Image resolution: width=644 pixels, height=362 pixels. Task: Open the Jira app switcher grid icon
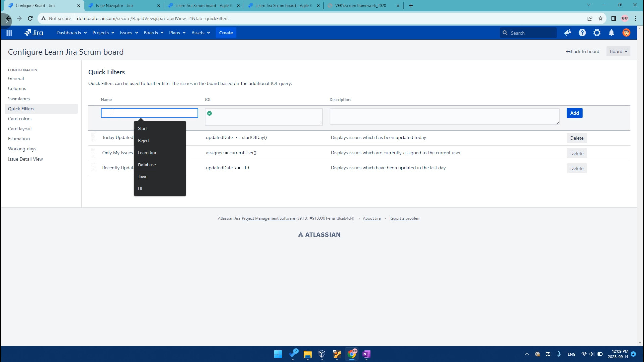click(x=9, y=33)
